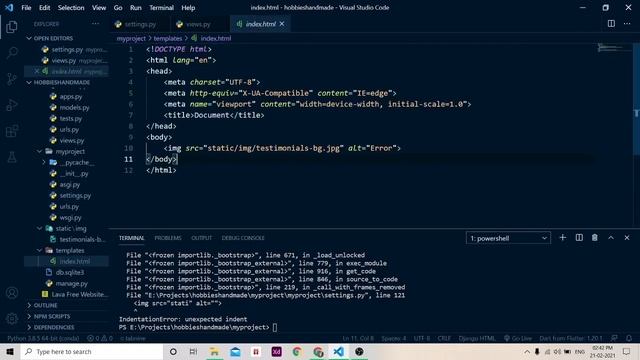Image resolution: width=640 pixels, height=360 pixels.
Task: Open the Selection menu
Action: click(71, 7)
